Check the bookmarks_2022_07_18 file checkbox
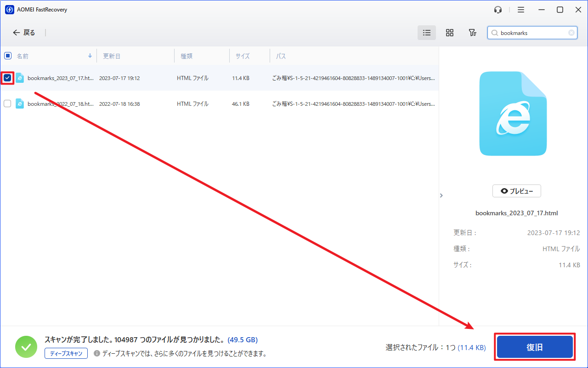588x368 pixels. pyautogui.click(x=7, y=103)
